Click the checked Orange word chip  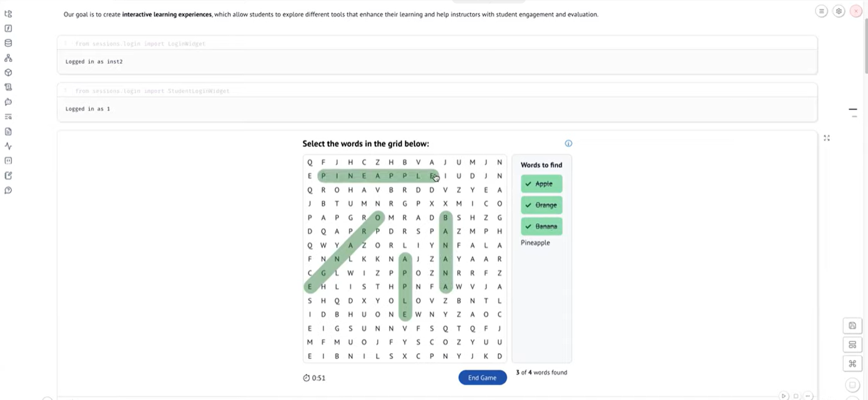pyautogui.click(x=541, y=205)
